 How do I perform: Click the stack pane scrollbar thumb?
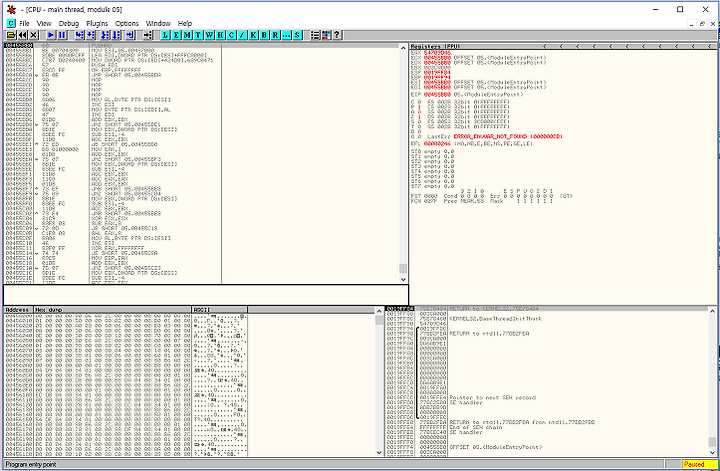click(x=712, y=442)
